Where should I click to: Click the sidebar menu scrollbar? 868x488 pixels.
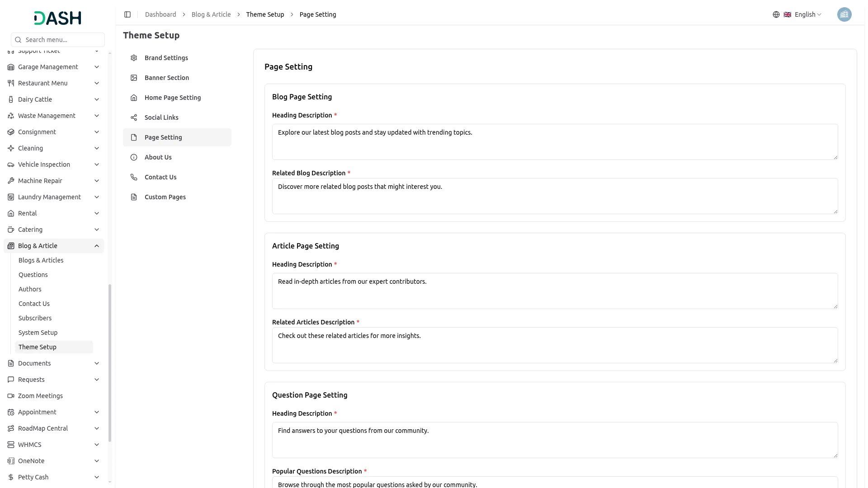[x=110, y=361]
